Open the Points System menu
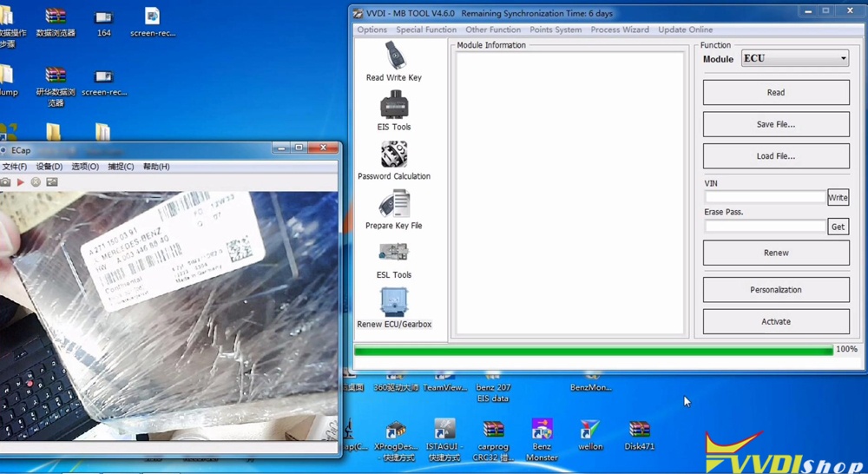The width and height of the screenshot is (868, 474). tap(556, 30)
